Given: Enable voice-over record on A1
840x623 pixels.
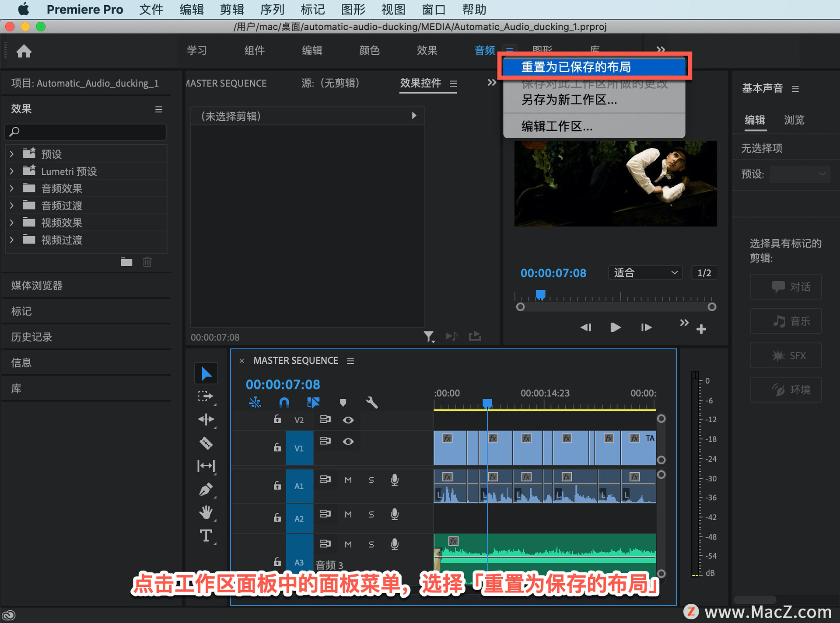Looking at the screenshot, I should click(x=395, y=480).
